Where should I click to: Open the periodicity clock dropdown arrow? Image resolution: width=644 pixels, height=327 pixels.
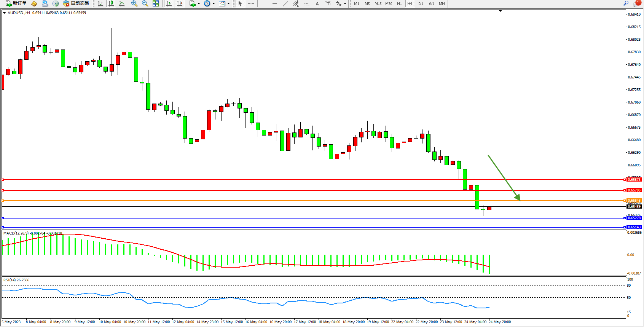tap(214, 4)
